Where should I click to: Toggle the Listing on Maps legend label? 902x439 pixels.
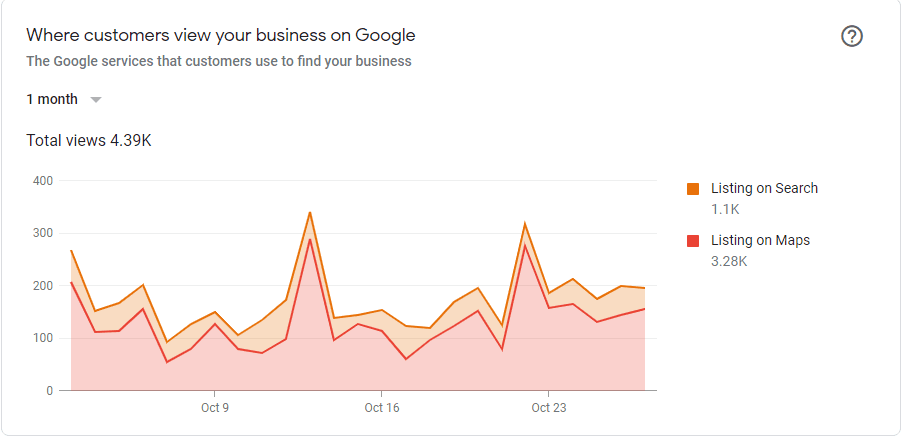click(760, 240)
